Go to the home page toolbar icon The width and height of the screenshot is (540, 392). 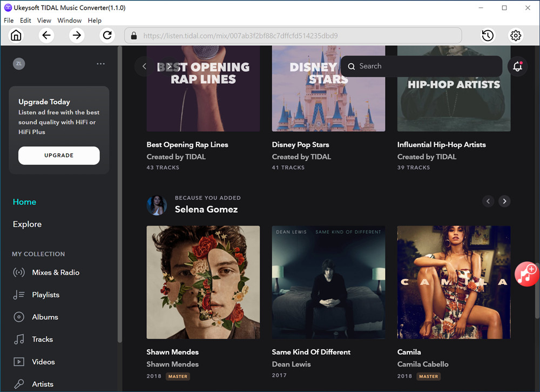click(x=16, y=36)
